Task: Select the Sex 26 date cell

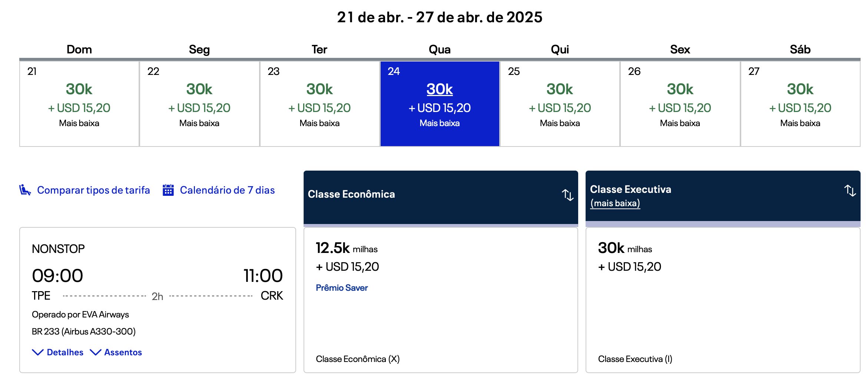Action: 680,104
